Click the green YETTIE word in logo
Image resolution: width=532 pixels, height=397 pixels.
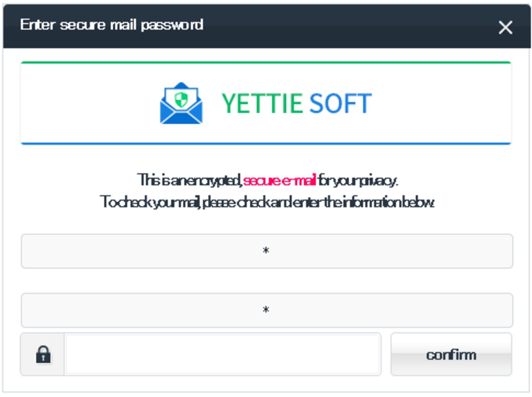coord(262,103)
